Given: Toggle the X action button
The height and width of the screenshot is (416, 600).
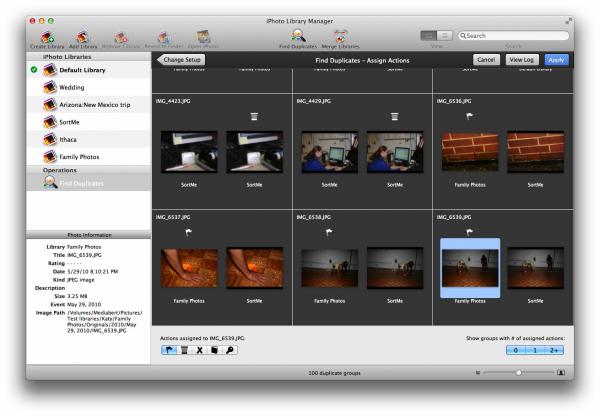Looking at the screenshot, I should pos(199,350).
